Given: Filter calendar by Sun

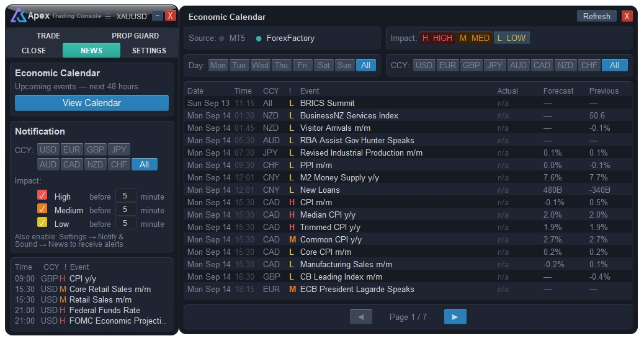Looking at the screenshot, I should pos(344,65).
